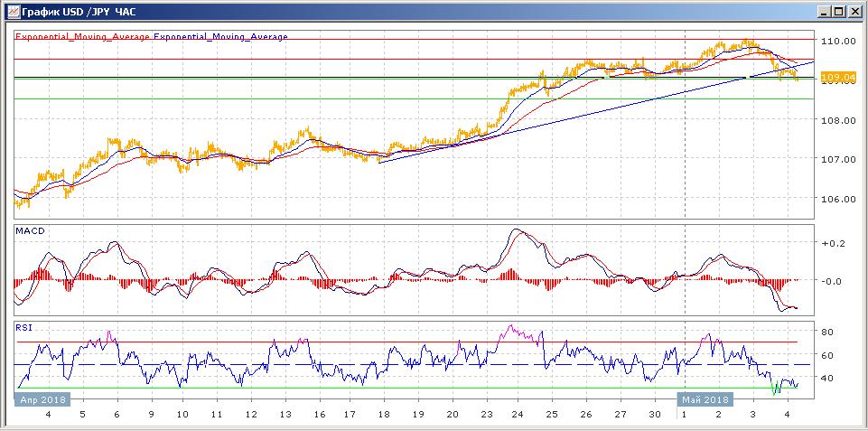Click the date label 18 on the time axis
The width and height of the screenshot is (868, 431).
[386, 415]
